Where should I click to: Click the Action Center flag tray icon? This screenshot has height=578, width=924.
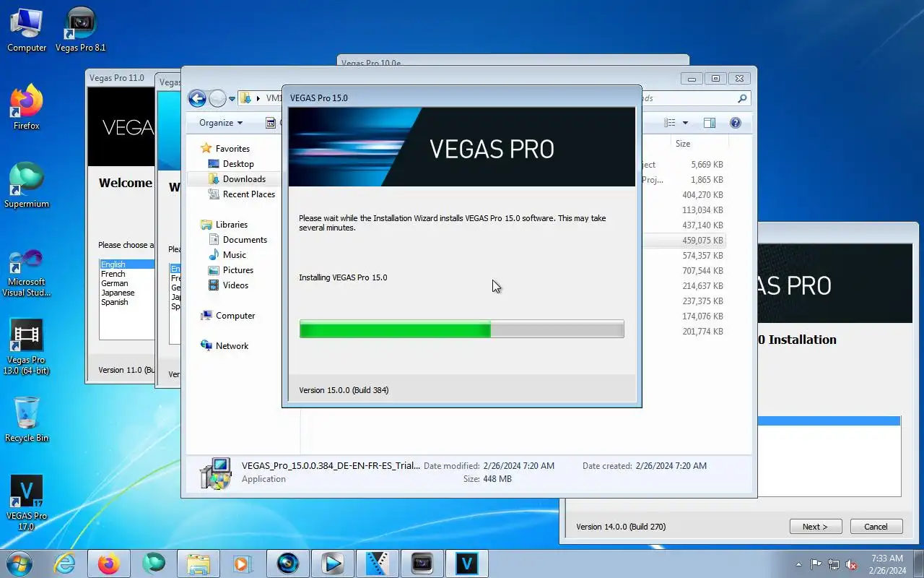tap(816, 564)
